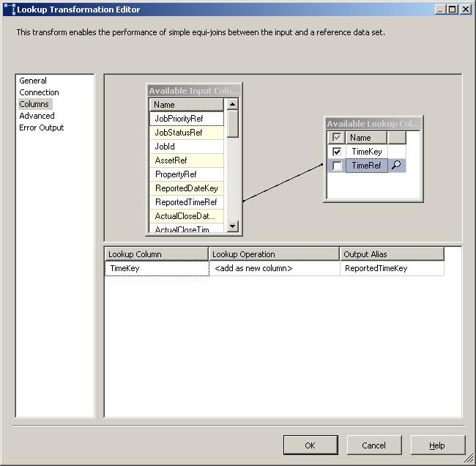The width and height of the screenshot is (476, 466).
Task: Click the OK button
Action: click(310, 445)
